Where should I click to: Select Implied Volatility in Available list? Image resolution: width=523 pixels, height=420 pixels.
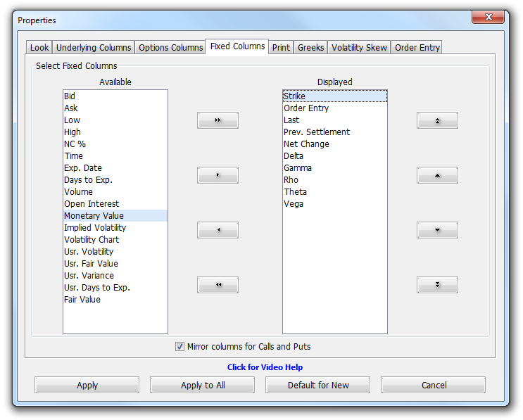coord(95,228)
